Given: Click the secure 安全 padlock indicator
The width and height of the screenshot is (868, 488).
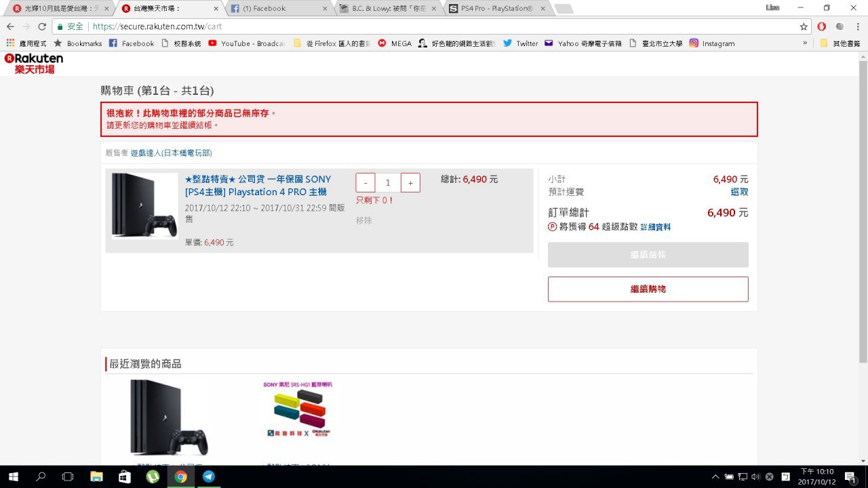Looking at the screenshot, I should click(x=69, y=26).
